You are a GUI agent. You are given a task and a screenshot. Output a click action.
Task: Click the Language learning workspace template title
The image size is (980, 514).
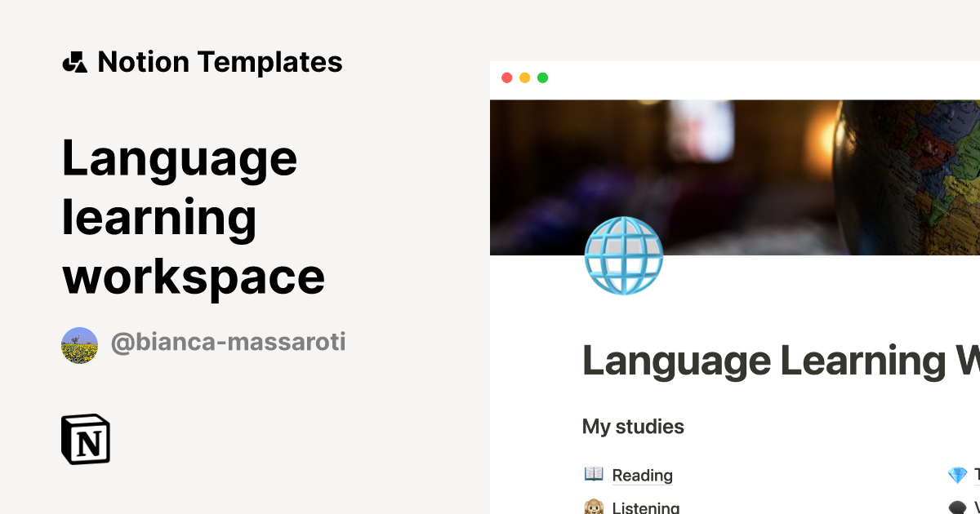[194, 216]
